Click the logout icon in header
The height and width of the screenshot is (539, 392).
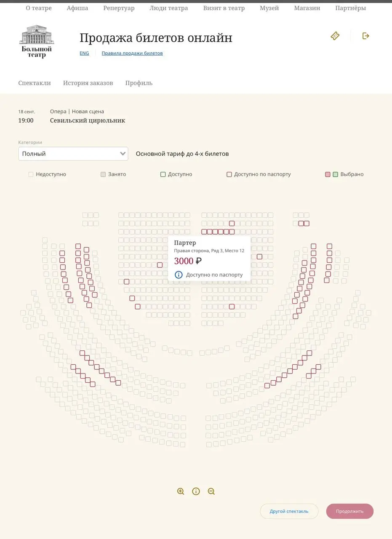(366, 36)
